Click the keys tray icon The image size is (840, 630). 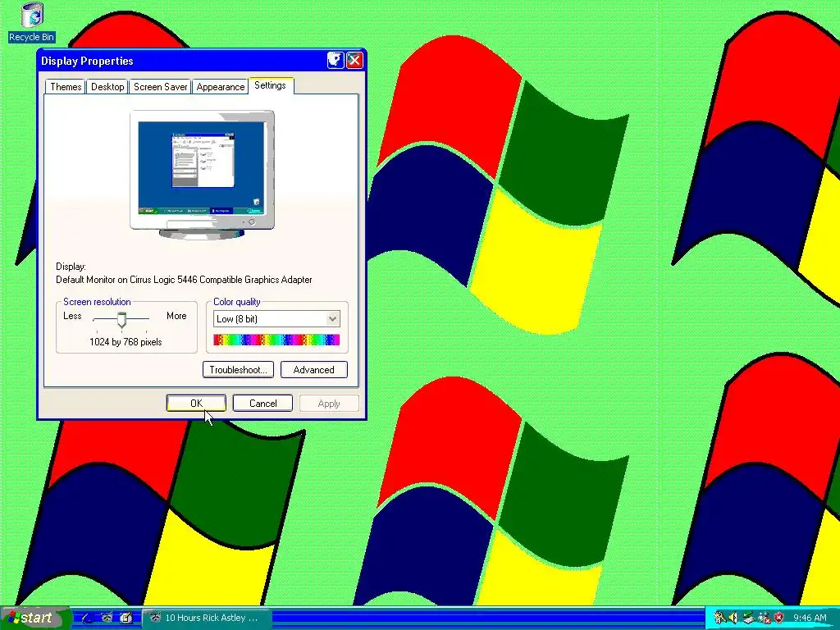(x=719, y=618)
